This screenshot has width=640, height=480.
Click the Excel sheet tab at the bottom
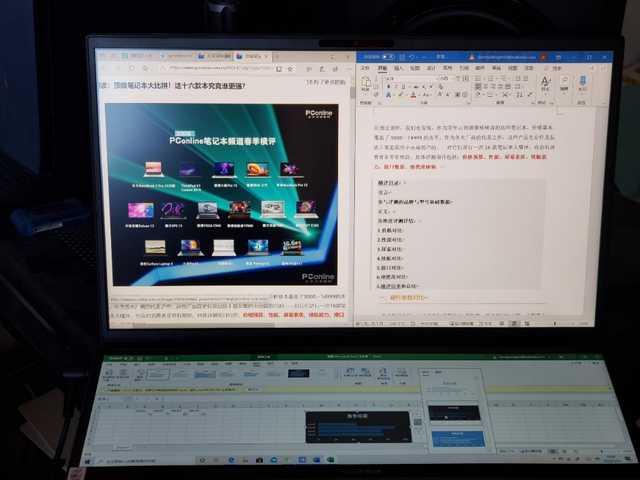121,448
